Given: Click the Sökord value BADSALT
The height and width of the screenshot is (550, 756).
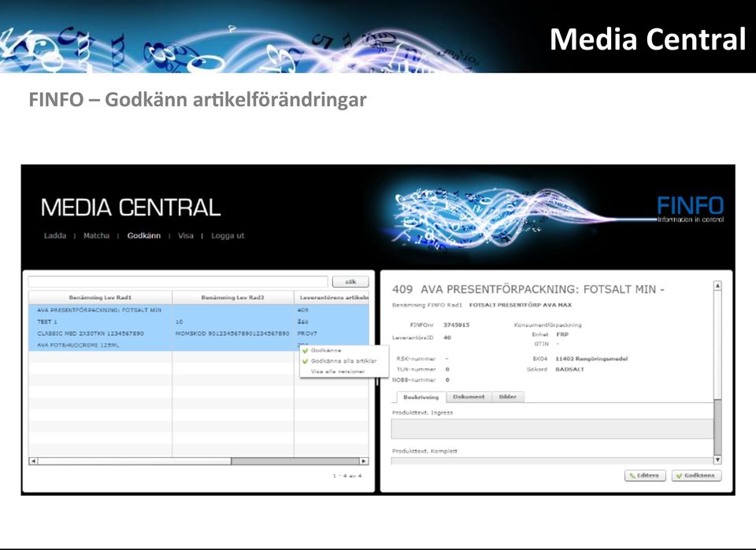Looking at the screenshot, I should (x=569, y=369).
